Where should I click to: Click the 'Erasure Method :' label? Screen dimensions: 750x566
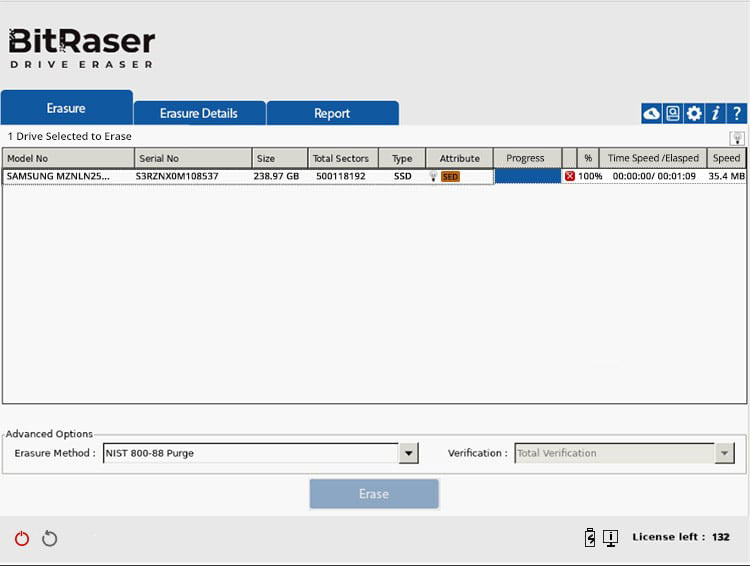pos(55,453)
